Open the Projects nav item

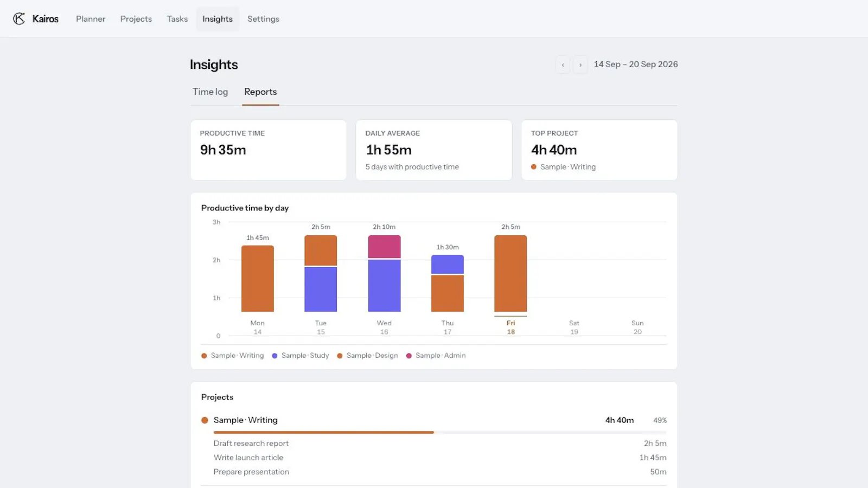(136, 19)
